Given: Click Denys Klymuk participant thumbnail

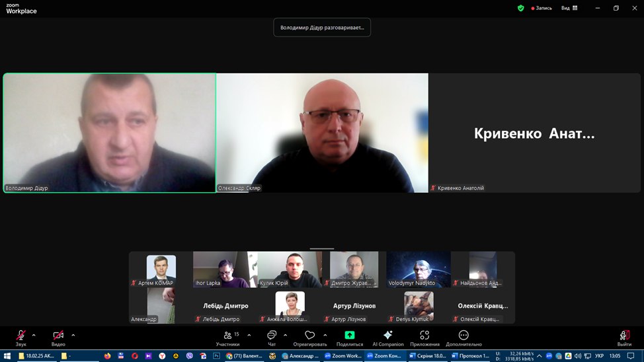Looking at the screenshot, I should [419, 306].
